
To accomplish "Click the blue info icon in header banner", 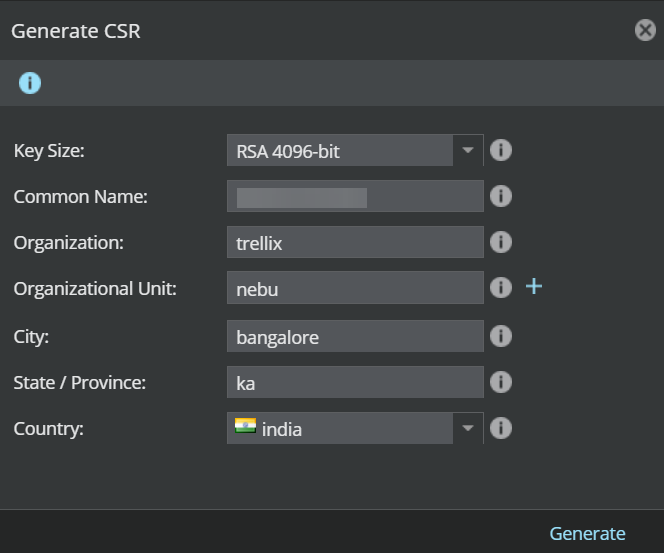I will (30, 83).
